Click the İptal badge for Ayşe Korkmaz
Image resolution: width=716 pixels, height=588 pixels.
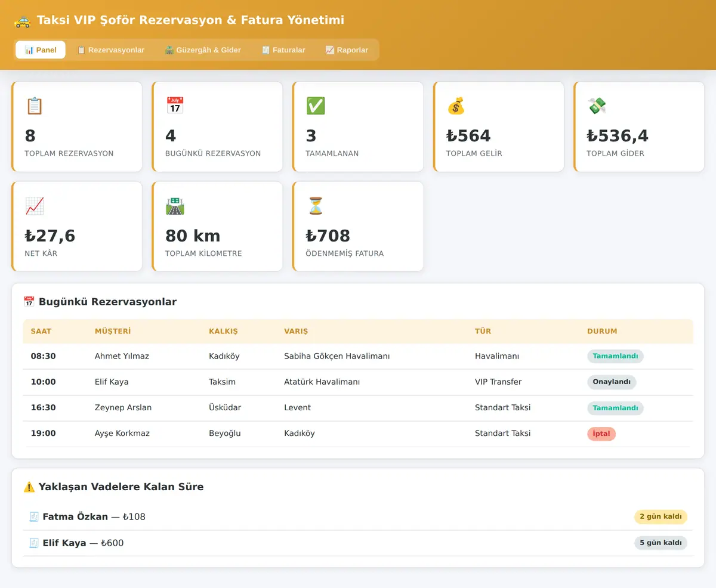(x=601, y=434)
